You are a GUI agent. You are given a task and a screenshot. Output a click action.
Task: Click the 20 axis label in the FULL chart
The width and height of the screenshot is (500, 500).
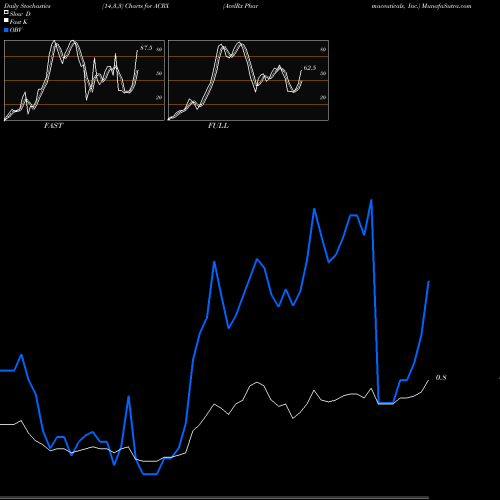click(x=323, y=97)
